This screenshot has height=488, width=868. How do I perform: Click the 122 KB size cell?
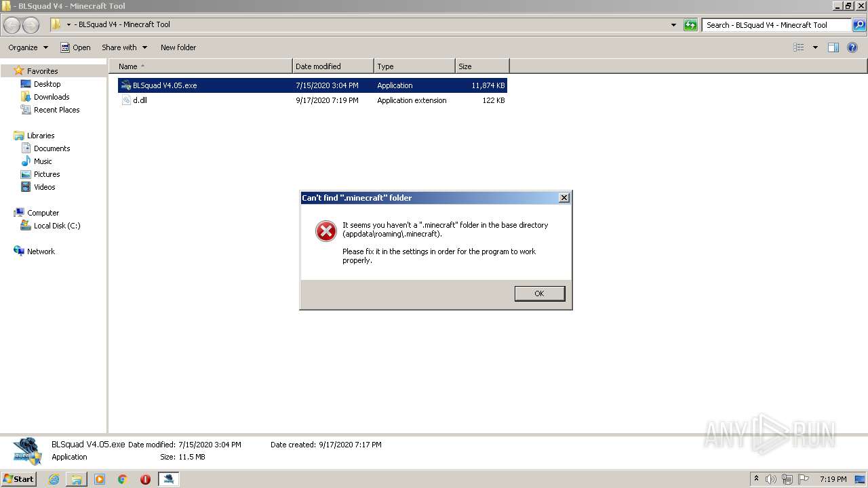coord(493,100)
